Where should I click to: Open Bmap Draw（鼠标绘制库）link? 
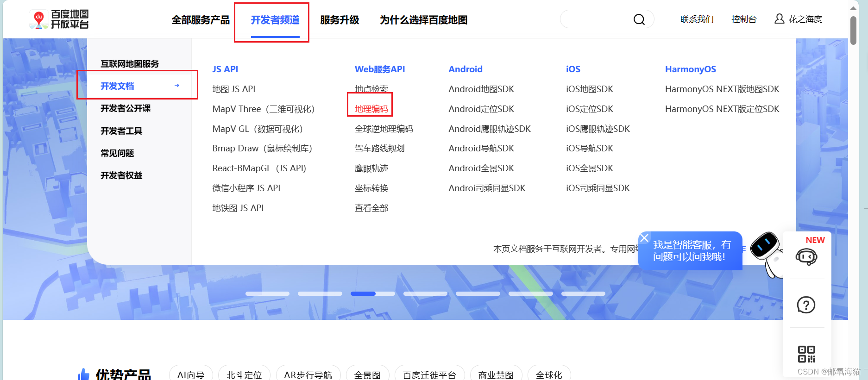262,148
